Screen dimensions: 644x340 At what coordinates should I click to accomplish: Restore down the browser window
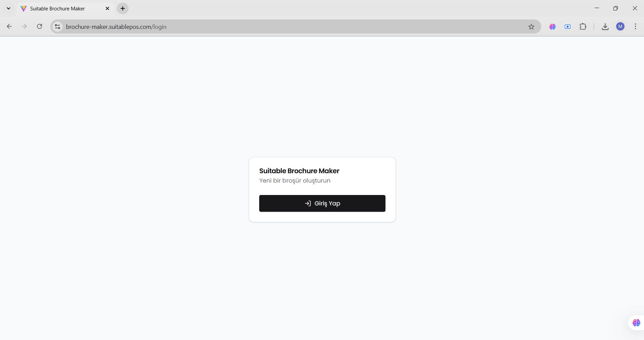click(x=615, y=8)
